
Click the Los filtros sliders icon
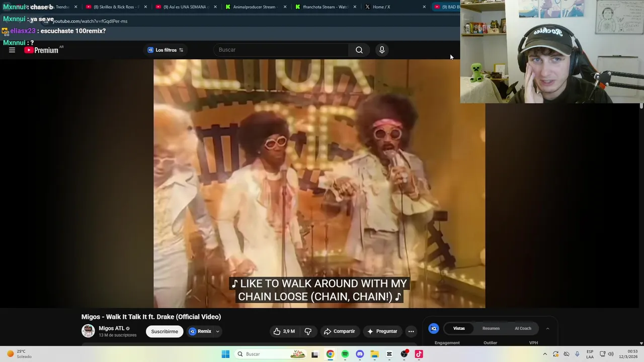pos(181,50)
